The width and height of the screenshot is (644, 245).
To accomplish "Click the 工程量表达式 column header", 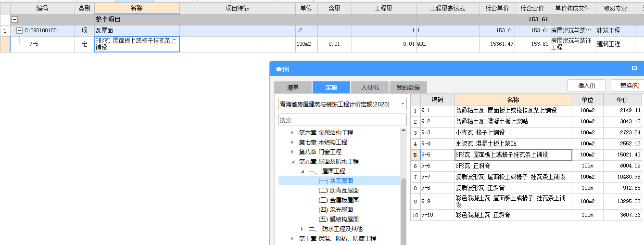I will pyautogui.click(x=448, y=8).
